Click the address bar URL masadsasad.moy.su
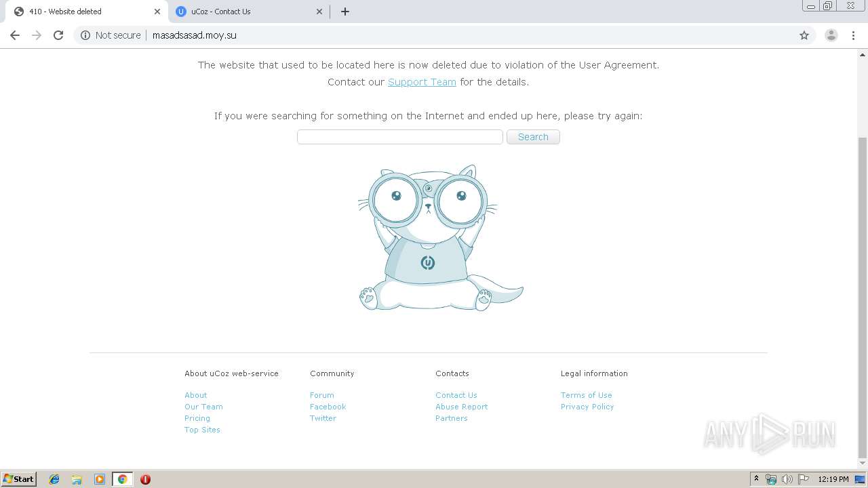Screen dimensions: 868x488 194,35
